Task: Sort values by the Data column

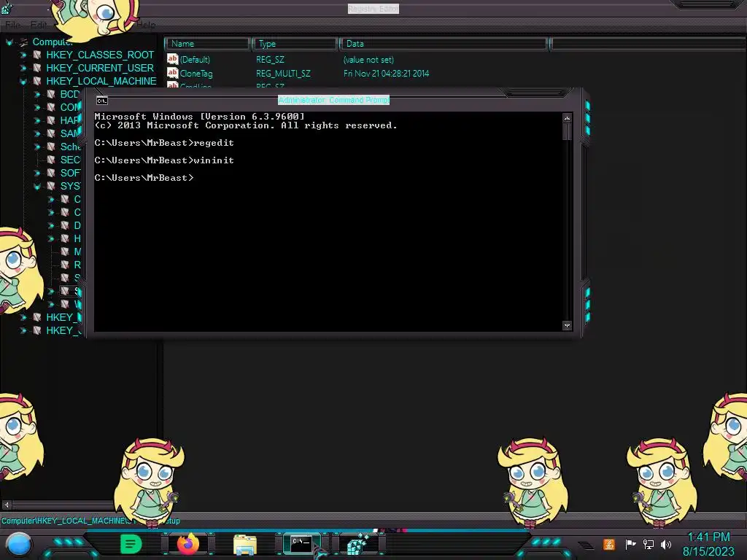Action: tap(444, 44)
